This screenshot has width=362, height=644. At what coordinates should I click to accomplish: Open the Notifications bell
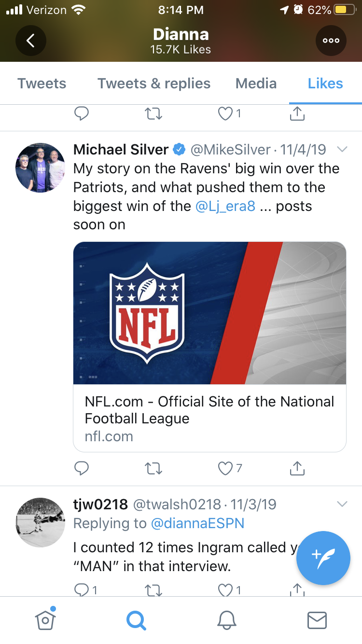(227, 620)
